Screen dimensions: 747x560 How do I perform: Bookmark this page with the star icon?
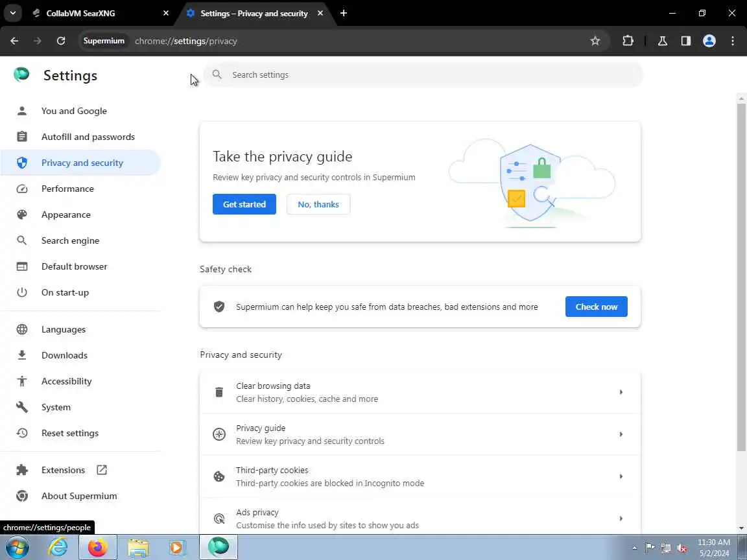595,41
